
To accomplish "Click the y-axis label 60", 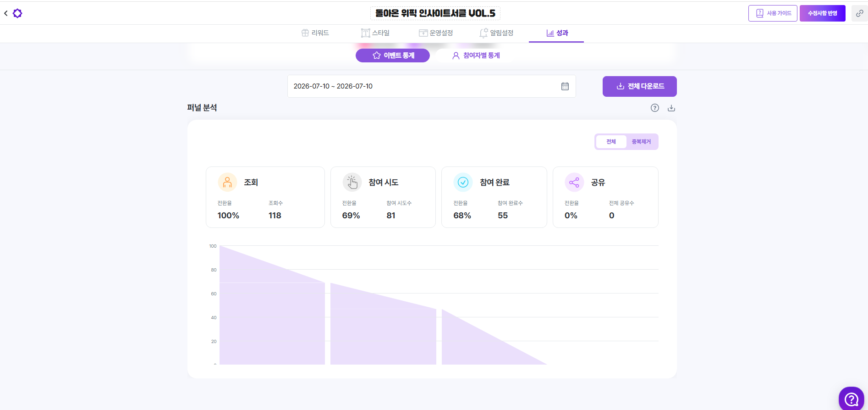I will (x=214, y=294).
